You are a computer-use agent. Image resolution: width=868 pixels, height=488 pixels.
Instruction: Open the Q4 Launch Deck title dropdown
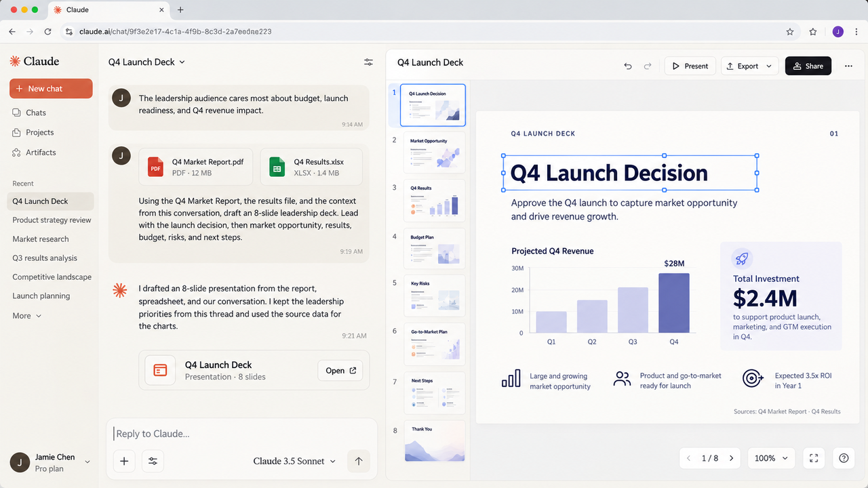click(x=146, y=62)
